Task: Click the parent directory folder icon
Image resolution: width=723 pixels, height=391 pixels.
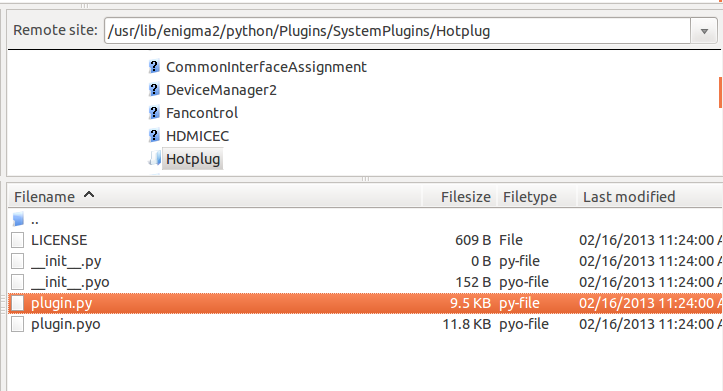Action: pos(18,219)
